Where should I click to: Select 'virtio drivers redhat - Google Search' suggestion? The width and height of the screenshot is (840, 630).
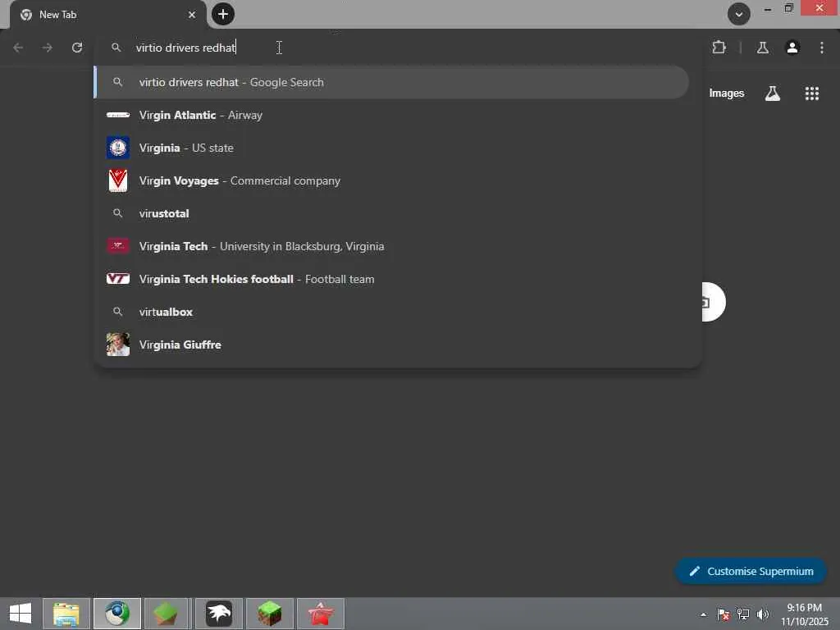tap(391, 82)
